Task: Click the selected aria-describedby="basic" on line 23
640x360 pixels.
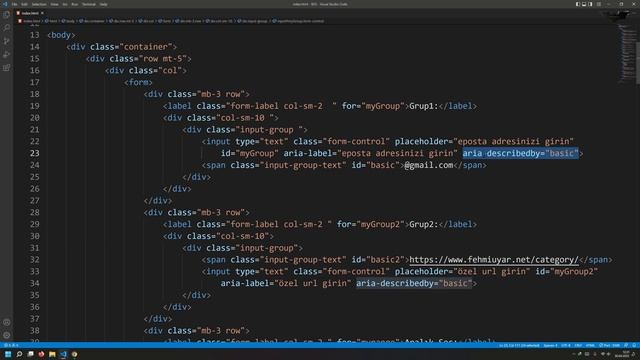Action: (520, 153)
